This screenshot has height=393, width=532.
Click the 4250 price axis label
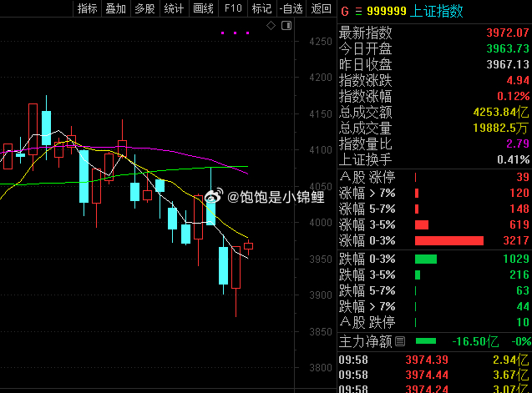tap(321, 42)
